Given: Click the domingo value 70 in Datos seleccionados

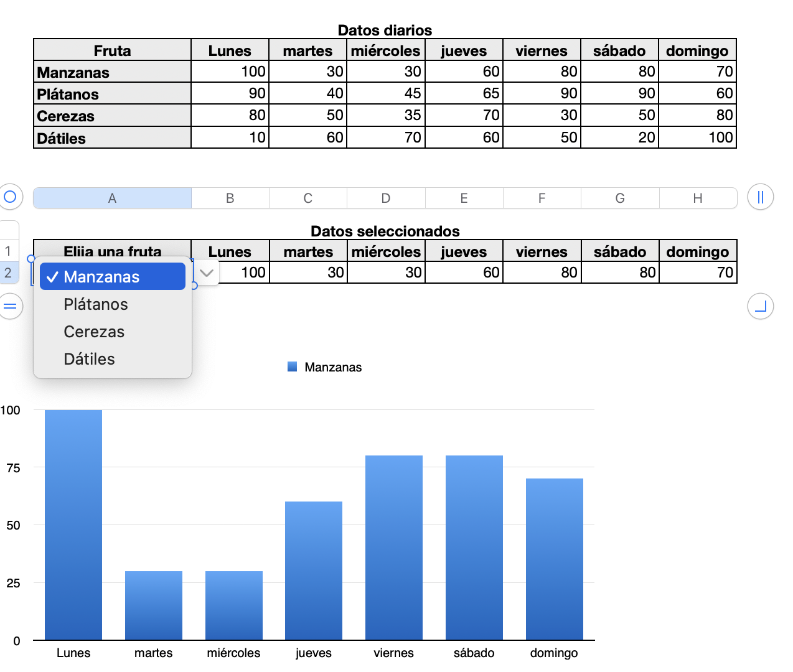Looking at the screenshot, I should click(698, 273).
